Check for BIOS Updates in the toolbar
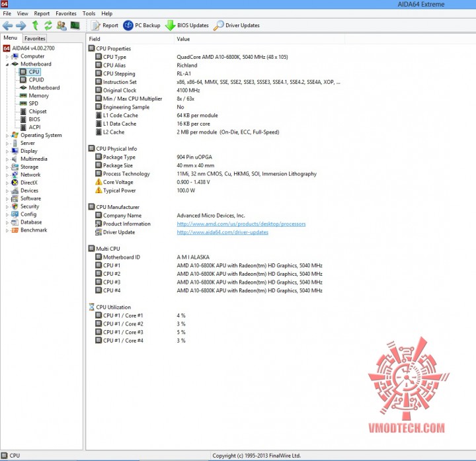The width and height of the screenshot is (476, 461). click(x=187, y=26)
